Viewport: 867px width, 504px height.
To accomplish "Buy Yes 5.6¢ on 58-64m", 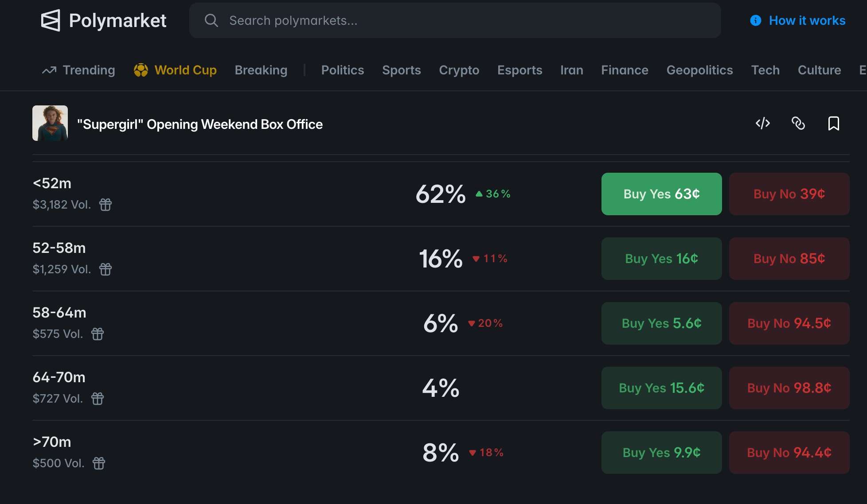I will point(662,323).
